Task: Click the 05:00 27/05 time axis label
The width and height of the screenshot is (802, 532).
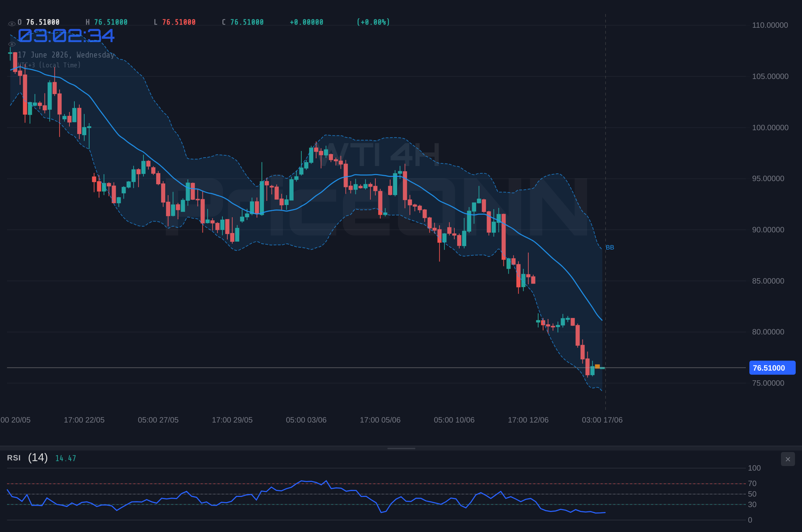Action: (x=158, y=420)
